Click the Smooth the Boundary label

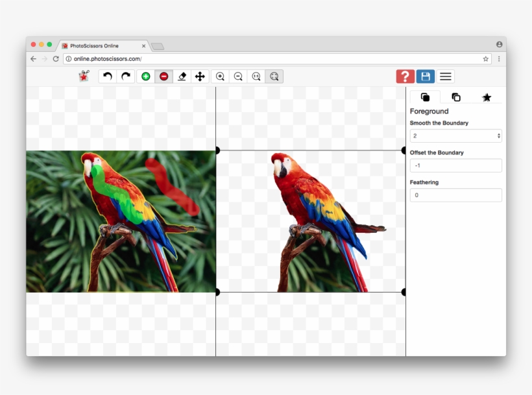(439, 123)
